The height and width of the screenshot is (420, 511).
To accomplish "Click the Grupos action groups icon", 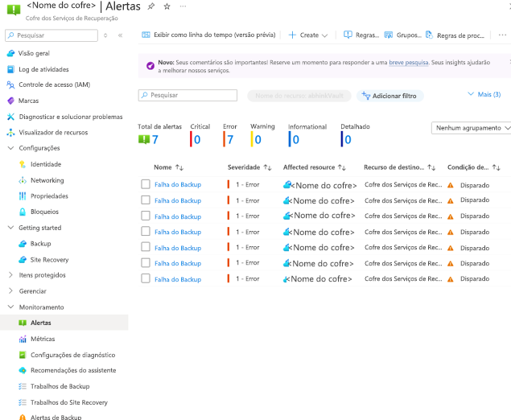I will click(389, 35).
